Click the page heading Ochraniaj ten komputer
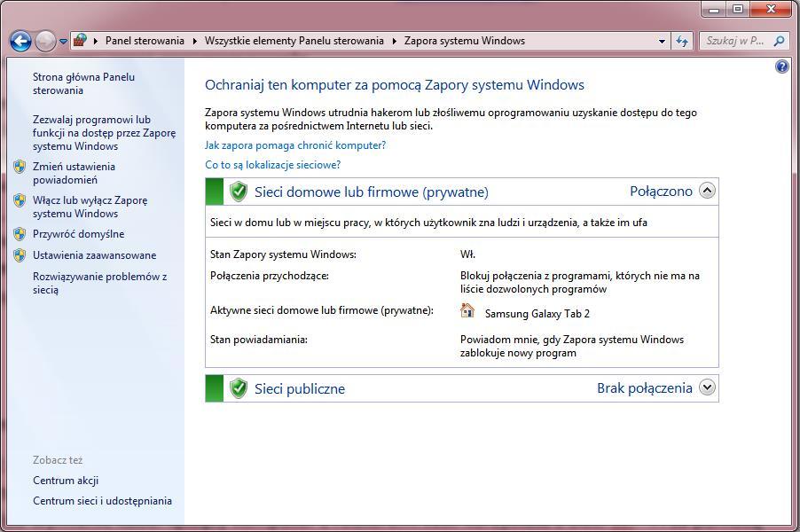The width and height of the screenshot is (800, 532). [x=395, y=84]
